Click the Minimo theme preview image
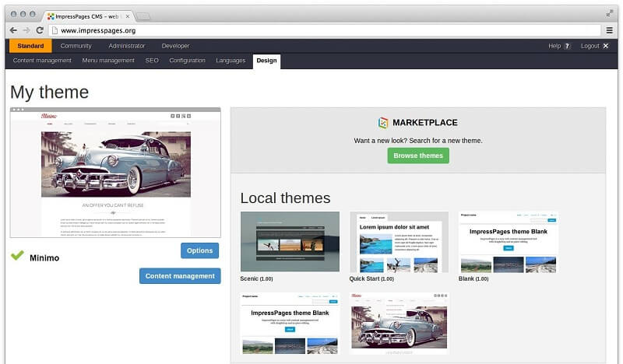The height and width of the screenshot is (364, 623). click(115, 173)
